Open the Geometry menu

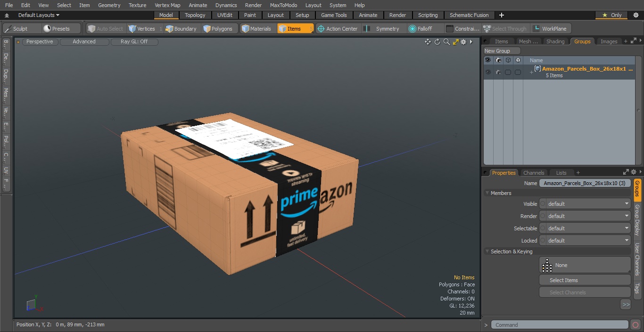[109, 5]
